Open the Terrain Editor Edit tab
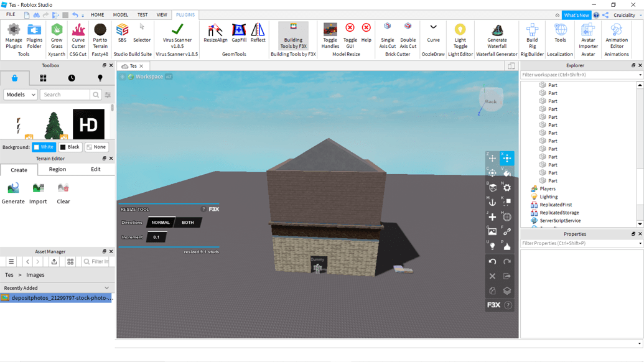This screenshot has width=644, height=362. pos(96,169)
